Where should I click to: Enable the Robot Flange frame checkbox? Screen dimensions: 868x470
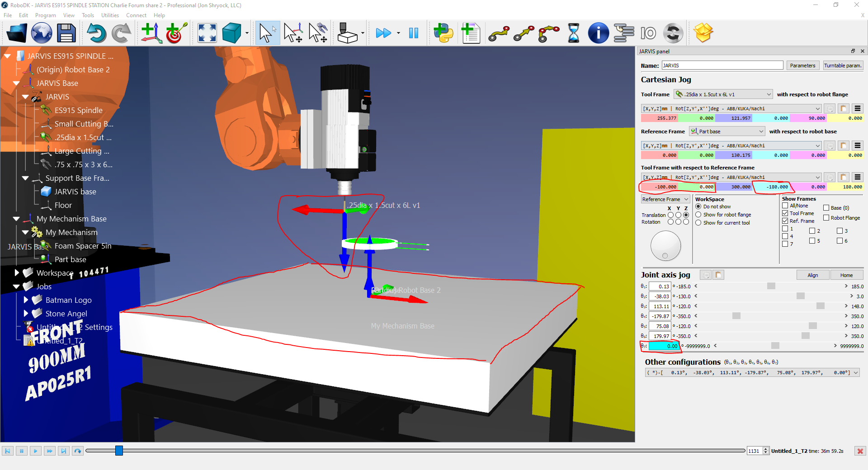point(826,218)
